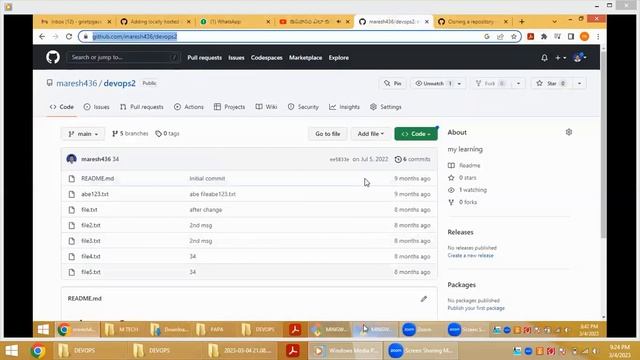Reload the current page
This screenshot has height=360, width=640.
[69, 37]
